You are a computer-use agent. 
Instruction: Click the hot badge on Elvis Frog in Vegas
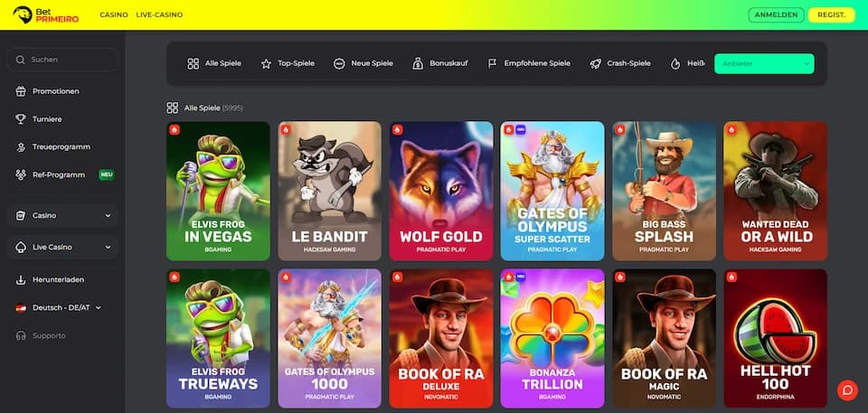[x=175, y=129]
